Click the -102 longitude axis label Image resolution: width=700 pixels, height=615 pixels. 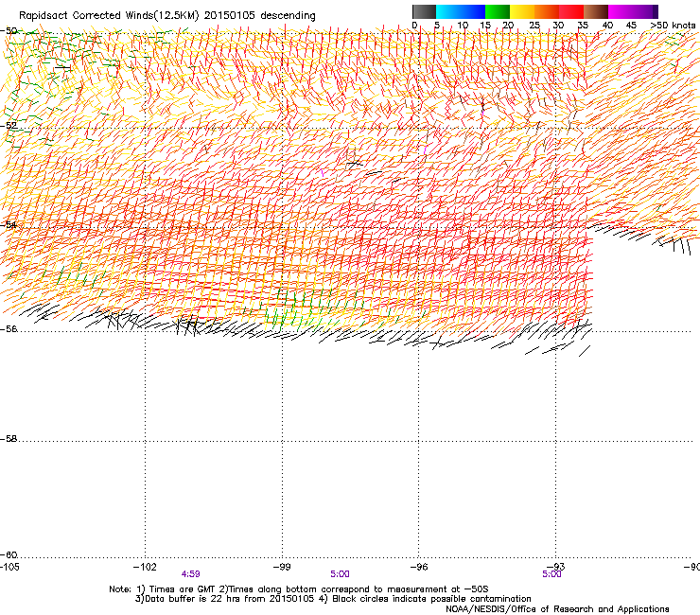click(145, 567)
